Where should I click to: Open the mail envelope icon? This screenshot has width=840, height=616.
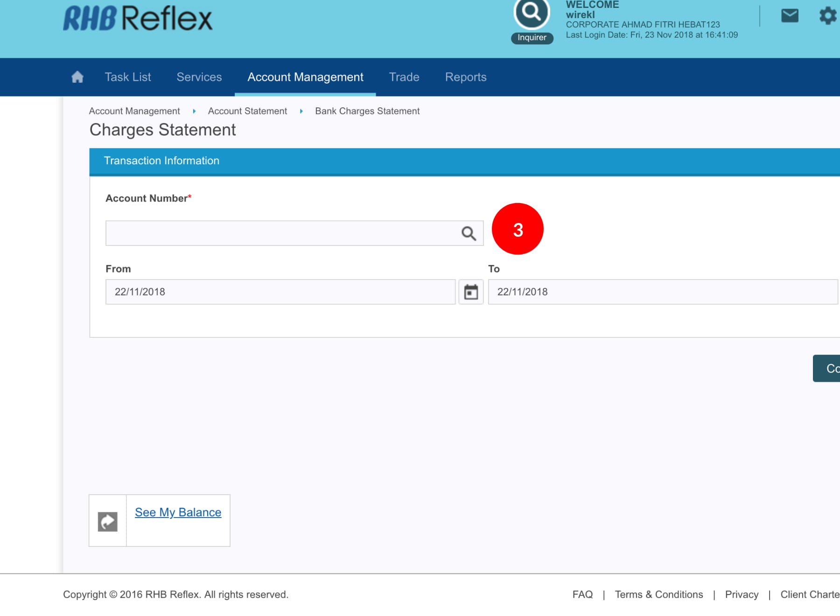click(x=790, y=16)
